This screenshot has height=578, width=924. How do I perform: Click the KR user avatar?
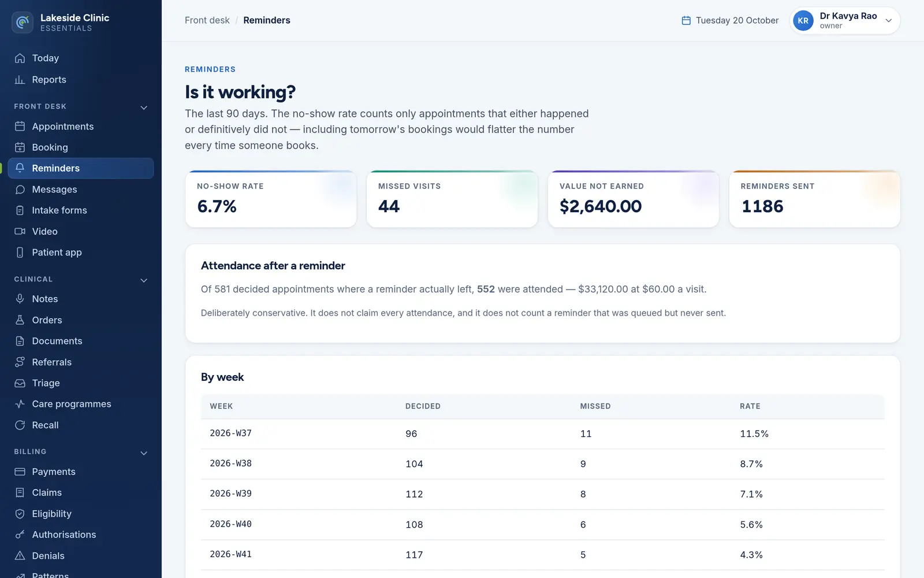click(803, 21)
